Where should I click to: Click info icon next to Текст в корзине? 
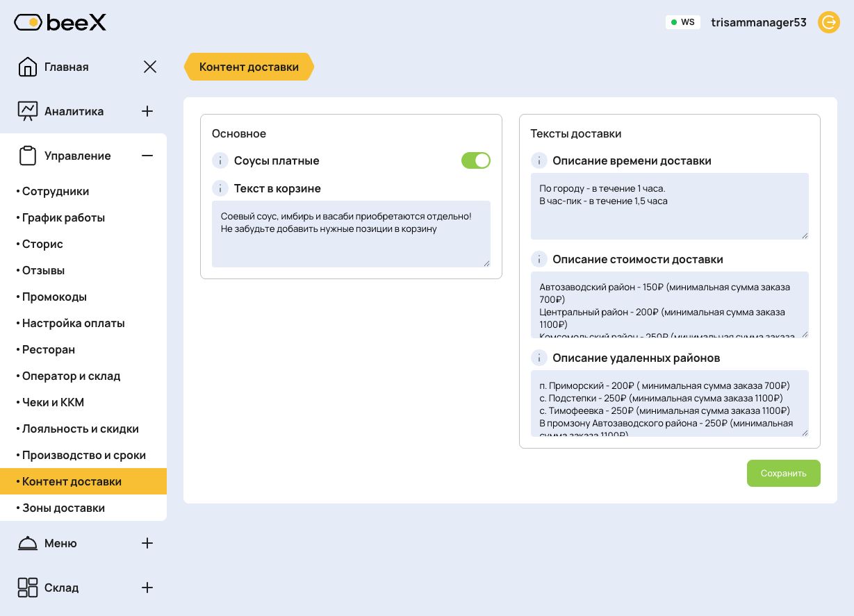(220, 188)
